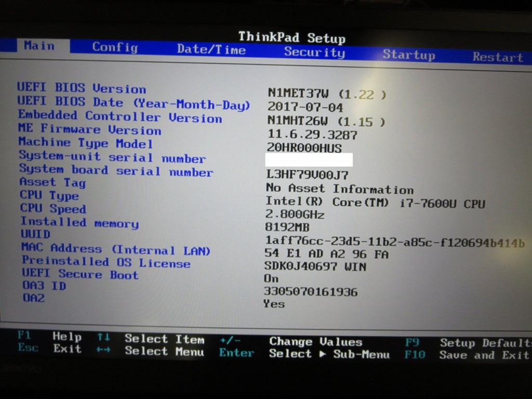This screenshot has height=399, width=532.
Task: Click the Asset Tag label
Action: point(52,182)
